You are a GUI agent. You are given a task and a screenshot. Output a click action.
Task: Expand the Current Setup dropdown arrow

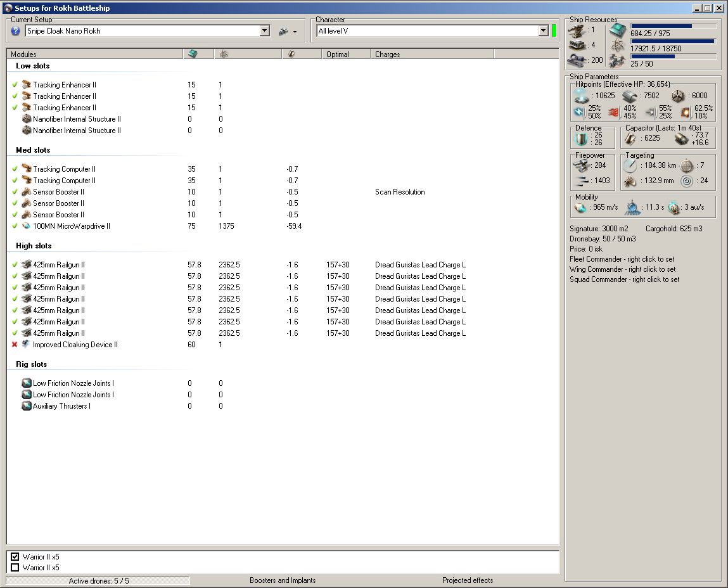tap(265, 31)
